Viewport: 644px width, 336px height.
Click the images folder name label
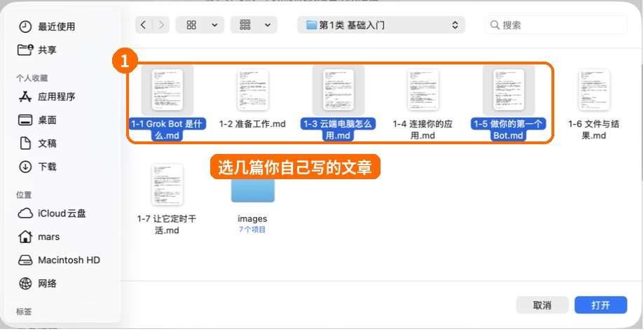[x=252, y=218]
